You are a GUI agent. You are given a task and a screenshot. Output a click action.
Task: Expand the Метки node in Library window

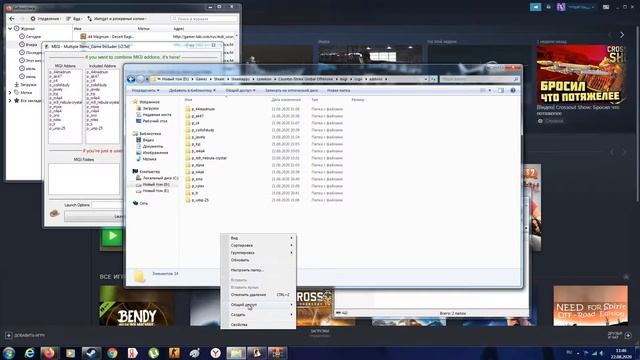[x=10, y=93]
